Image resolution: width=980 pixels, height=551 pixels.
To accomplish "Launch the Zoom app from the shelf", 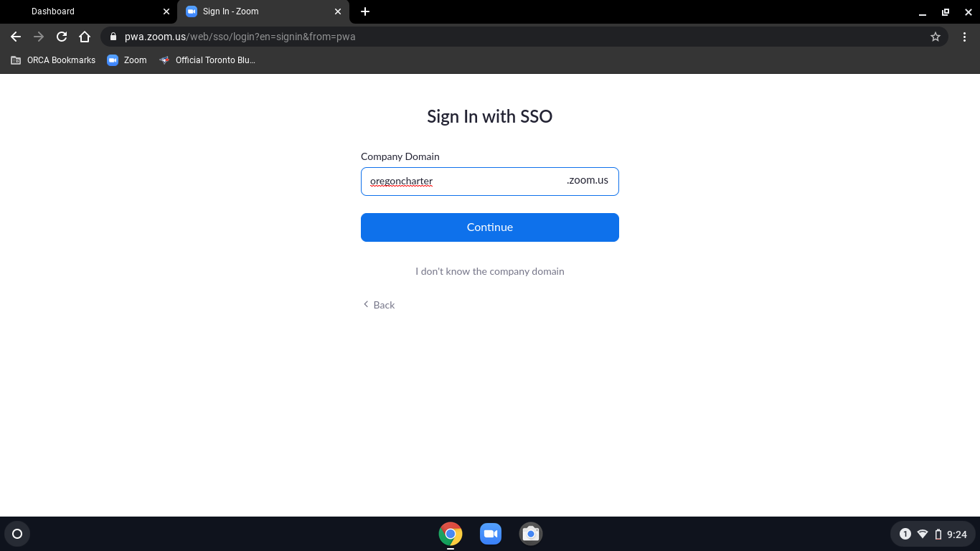I will tap(491, 534).
